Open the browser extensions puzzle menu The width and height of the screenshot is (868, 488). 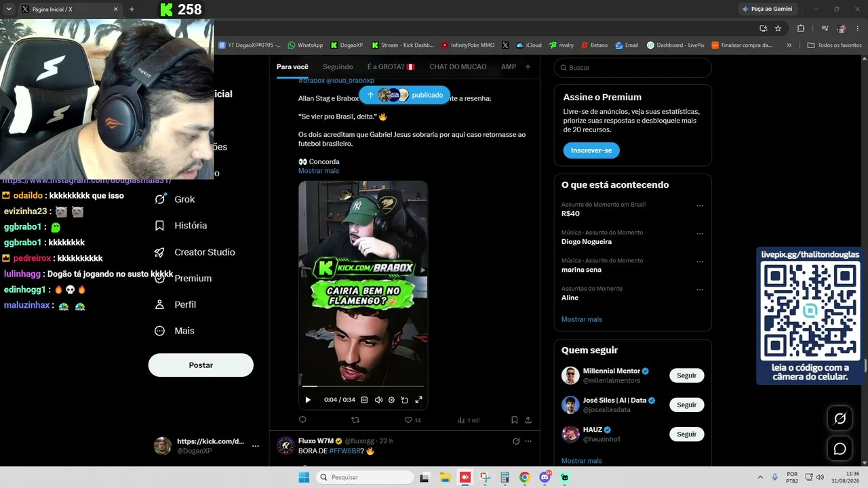click(x=801, y=28)
